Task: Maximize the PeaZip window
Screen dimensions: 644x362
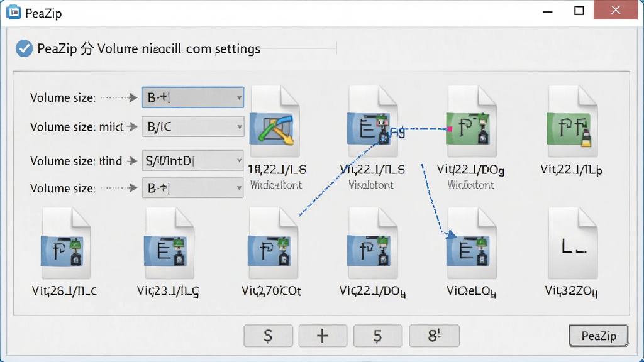Action: click(579, 11)
